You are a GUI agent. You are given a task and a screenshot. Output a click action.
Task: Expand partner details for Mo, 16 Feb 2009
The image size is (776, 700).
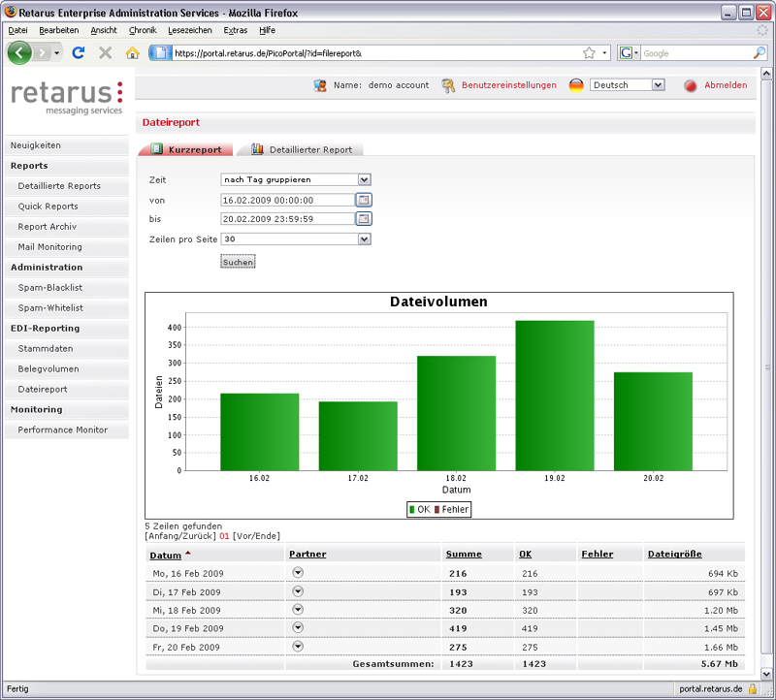(298, 572)
